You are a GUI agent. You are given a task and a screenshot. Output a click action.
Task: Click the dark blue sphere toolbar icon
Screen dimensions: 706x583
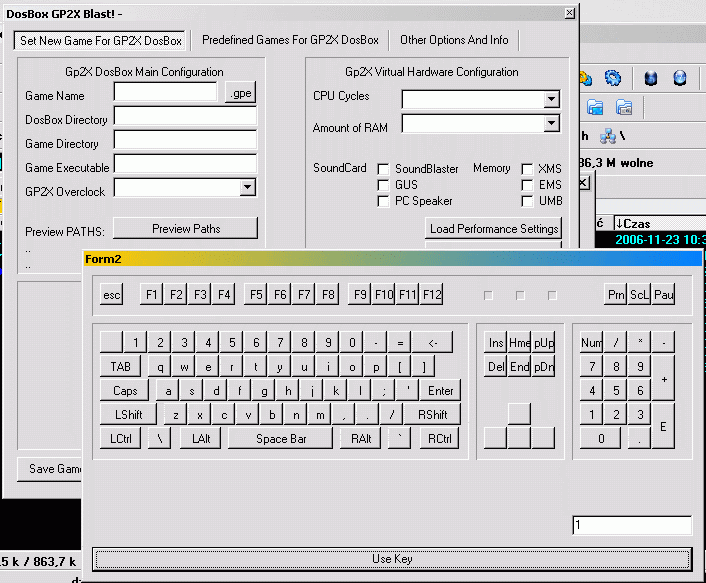(651, 78)
